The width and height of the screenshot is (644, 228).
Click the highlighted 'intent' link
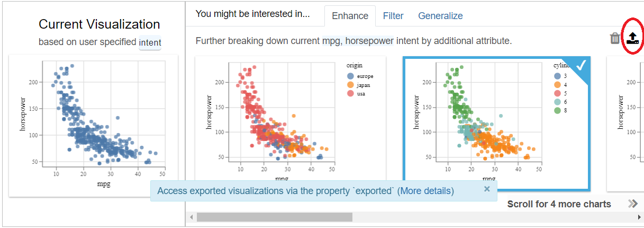tap(150, 42)
